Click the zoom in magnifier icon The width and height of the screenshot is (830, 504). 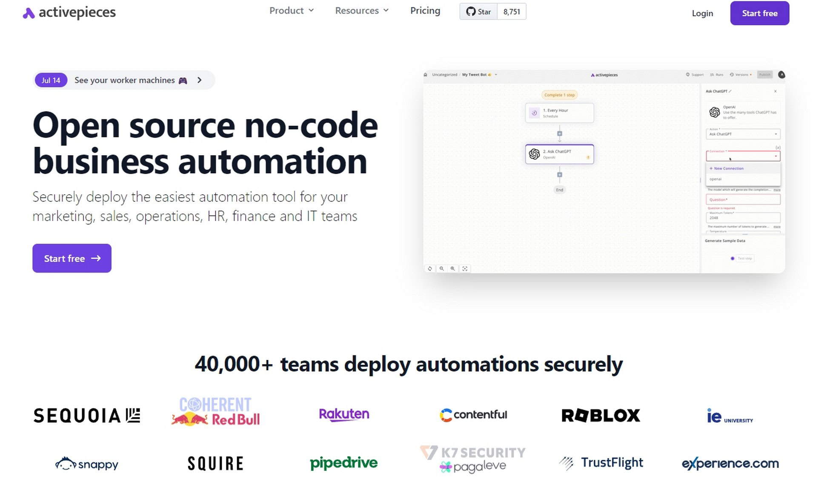453,269
